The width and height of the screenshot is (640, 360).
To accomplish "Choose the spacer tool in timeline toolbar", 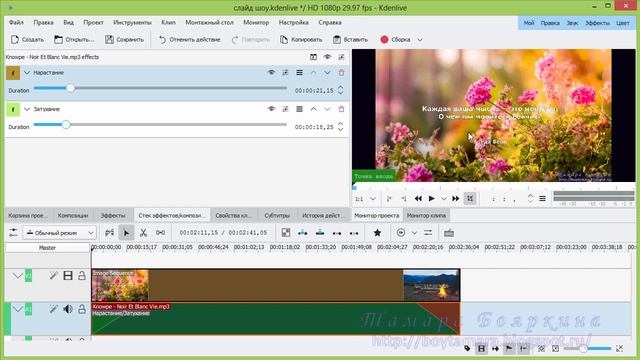I will click(x=160, y=233).
